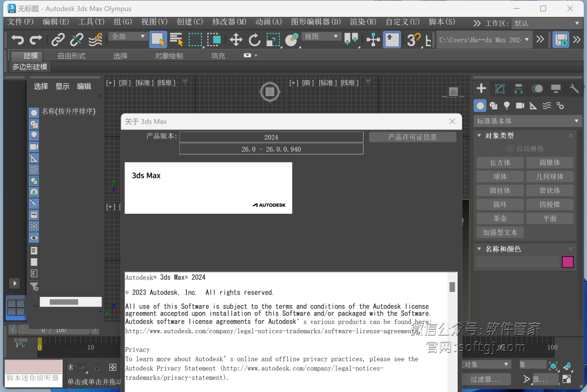Select the Lights category in Create panel
The height and width of the screenshot is (392, 587).
coord(507,105)
